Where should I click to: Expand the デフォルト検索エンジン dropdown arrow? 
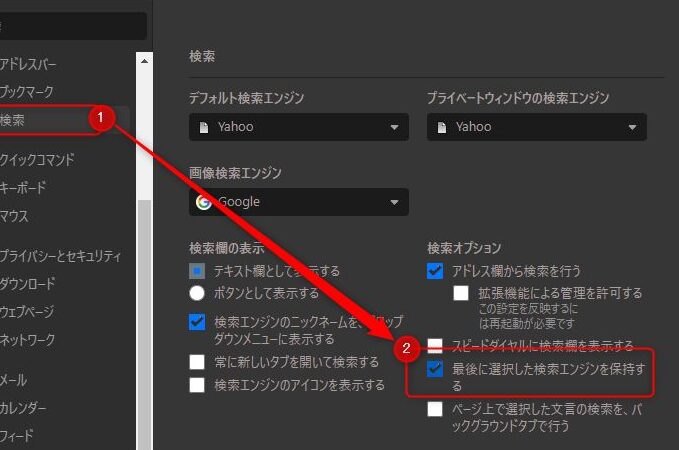(394, 127)
